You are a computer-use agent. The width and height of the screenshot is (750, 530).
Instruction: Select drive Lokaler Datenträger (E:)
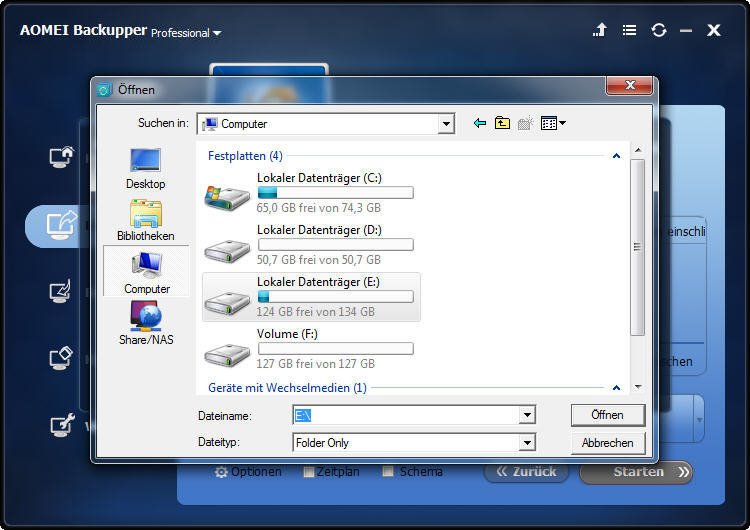tap(311, 297)
